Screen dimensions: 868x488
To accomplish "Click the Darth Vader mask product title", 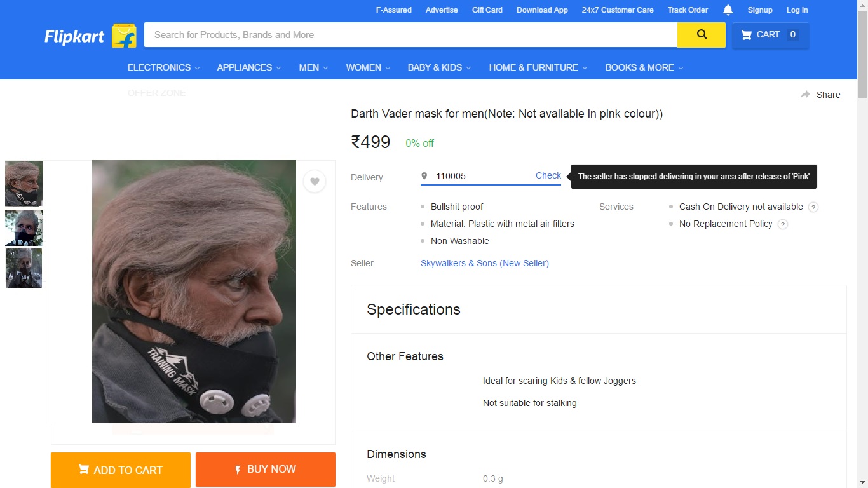I will tap(507, 114).
